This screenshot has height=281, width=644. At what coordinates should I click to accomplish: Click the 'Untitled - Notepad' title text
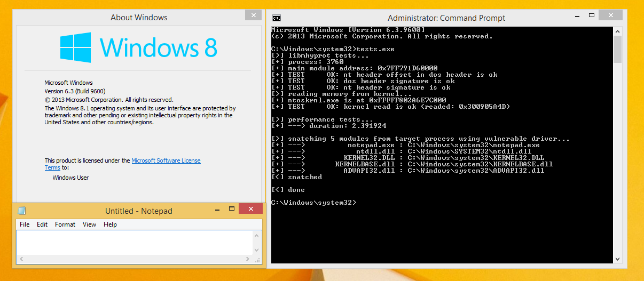pyautogui.click(x=139, y=211)
